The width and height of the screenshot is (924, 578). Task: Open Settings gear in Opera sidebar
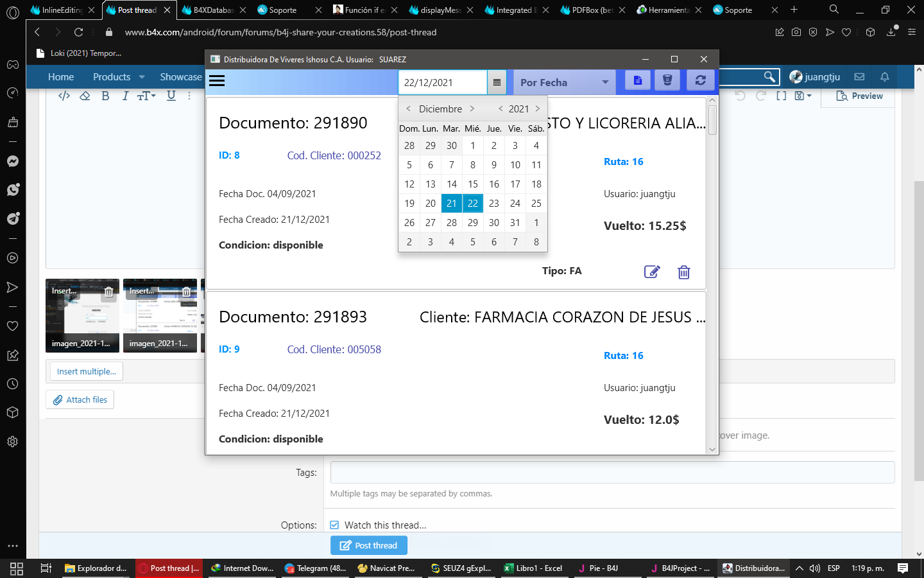pos(12,442)
